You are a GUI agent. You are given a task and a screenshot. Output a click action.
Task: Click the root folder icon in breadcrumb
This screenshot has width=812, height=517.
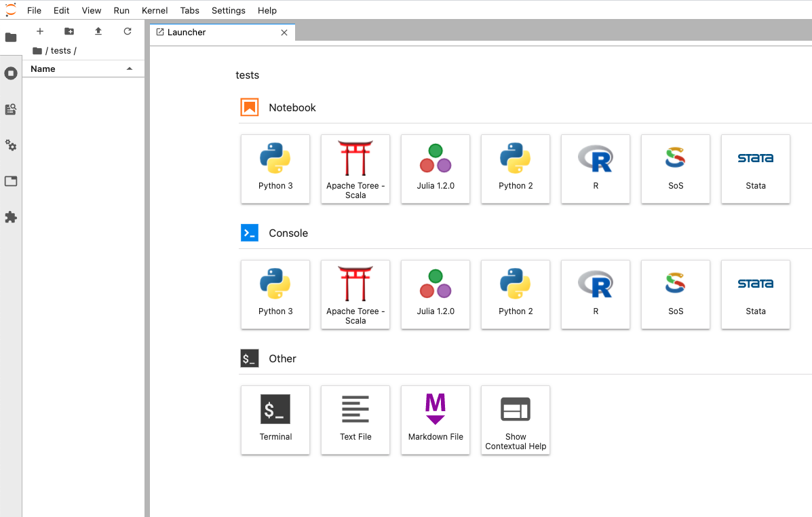[x=37, y=51]
